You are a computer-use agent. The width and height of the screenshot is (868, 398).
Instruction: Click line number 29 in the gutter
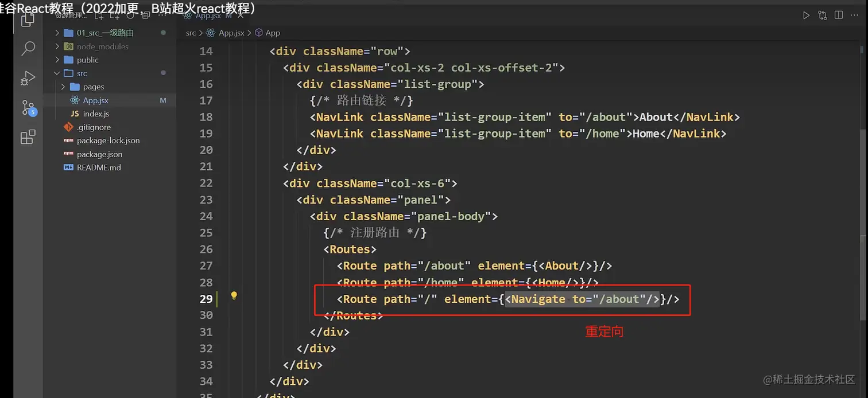coord(206,299)
